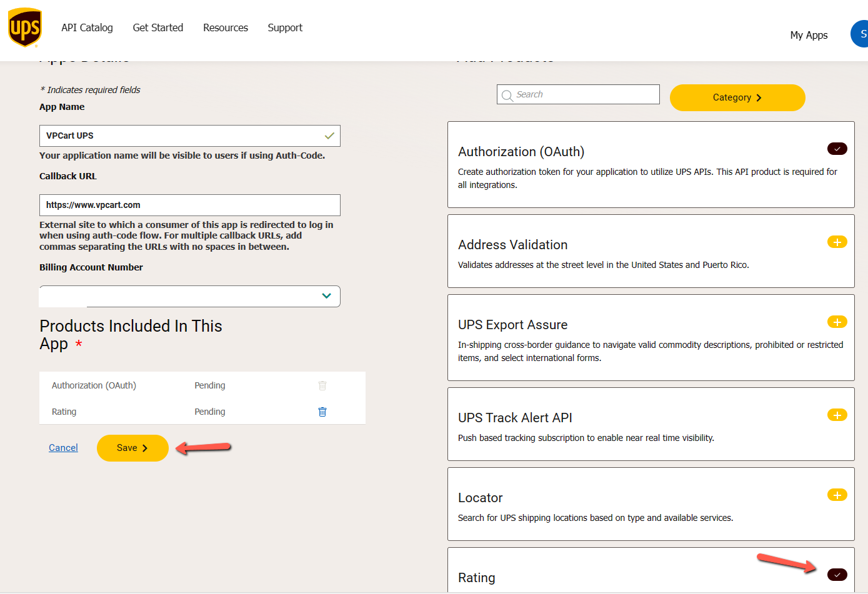Click trash icon for Authorization (OAuth) row
868x594 pixels.
tap(322, 385)
